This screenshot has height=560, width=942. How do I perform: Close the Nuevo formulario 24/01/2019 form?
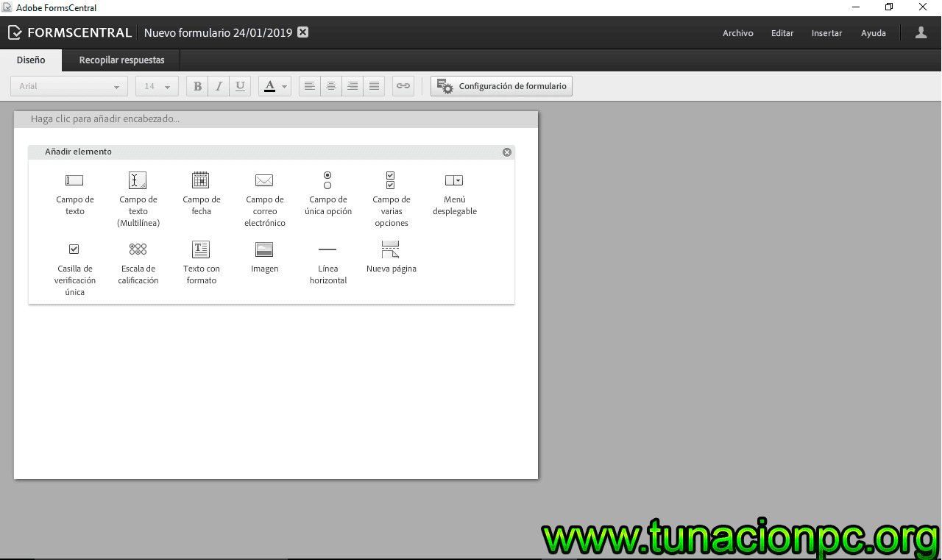point(303,32)
